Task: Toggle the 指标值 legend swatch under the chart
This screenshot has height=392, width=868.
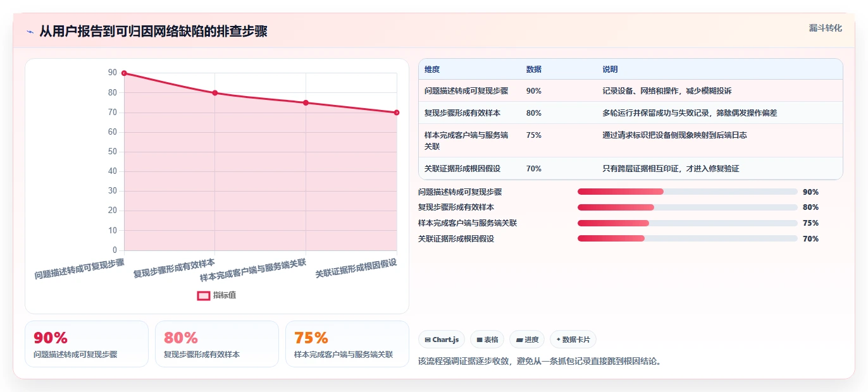Action: pos(204,295)
